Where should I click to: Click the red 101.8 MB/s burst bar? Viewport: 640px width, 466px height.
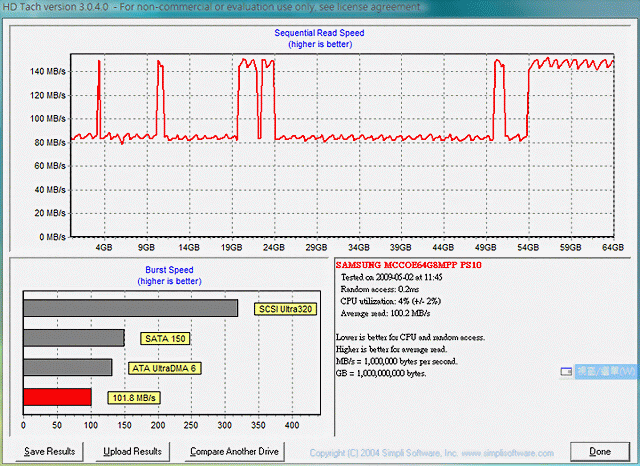[x=57, y=397]
